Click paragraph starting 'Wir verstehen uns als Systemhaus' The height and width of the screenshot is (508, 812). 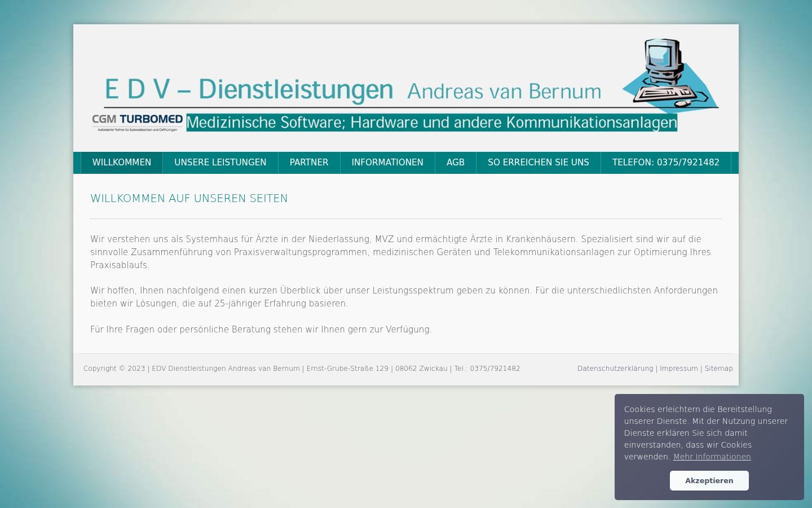click(400, 252)
